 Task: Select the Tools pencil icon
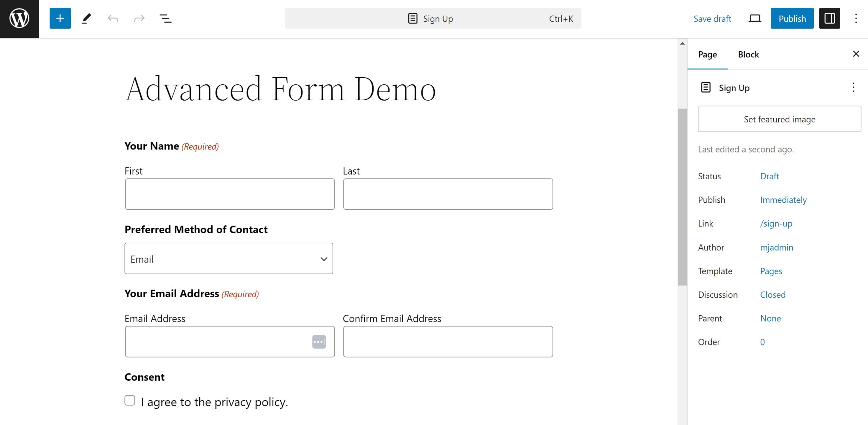pos(86,18)
